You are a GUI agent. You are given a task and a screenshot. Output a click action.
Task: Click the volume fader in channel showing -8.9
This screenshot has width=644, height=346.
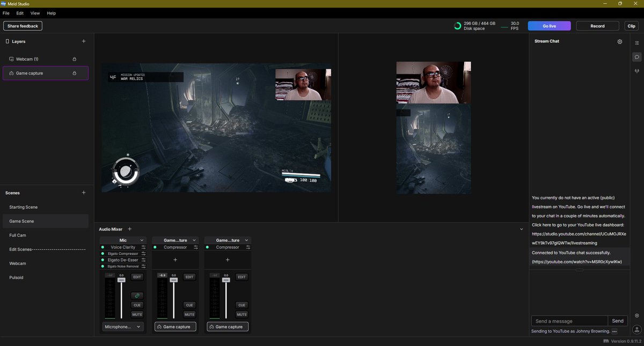tap(173, 280)
